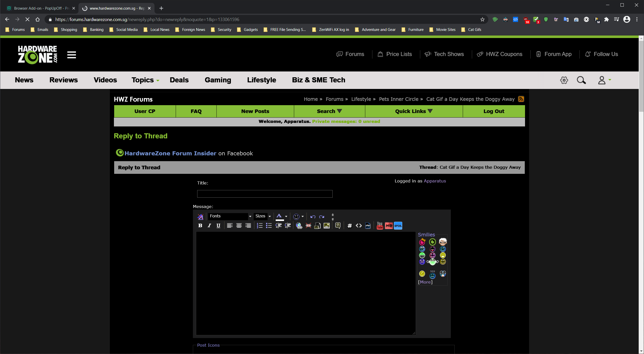Insert ordered numbered list
The height and width of the screenshot is (354, 644).
pos(259,226)
